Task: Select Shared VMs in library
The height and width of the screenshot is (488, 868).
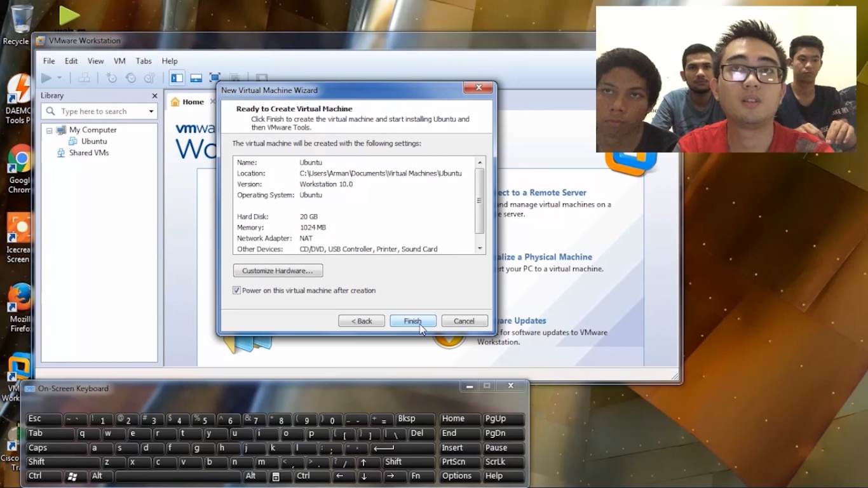Action: 89,152
